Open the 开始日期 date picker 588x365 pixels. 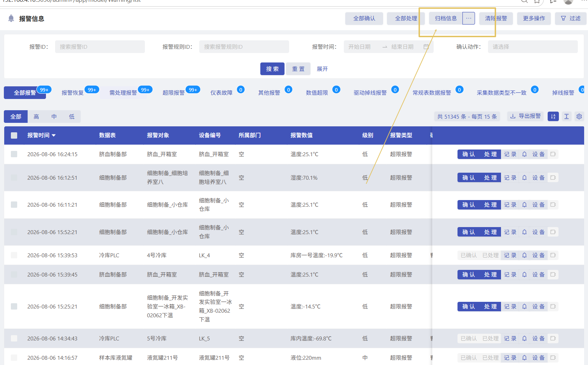click(363, 47)
